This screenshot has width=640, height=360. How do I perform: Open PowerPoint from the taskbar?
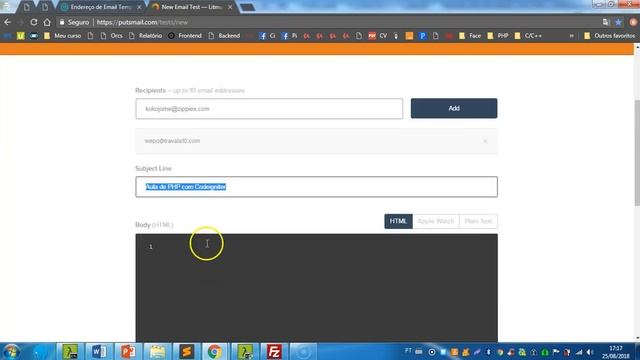(x=128, y=351)
